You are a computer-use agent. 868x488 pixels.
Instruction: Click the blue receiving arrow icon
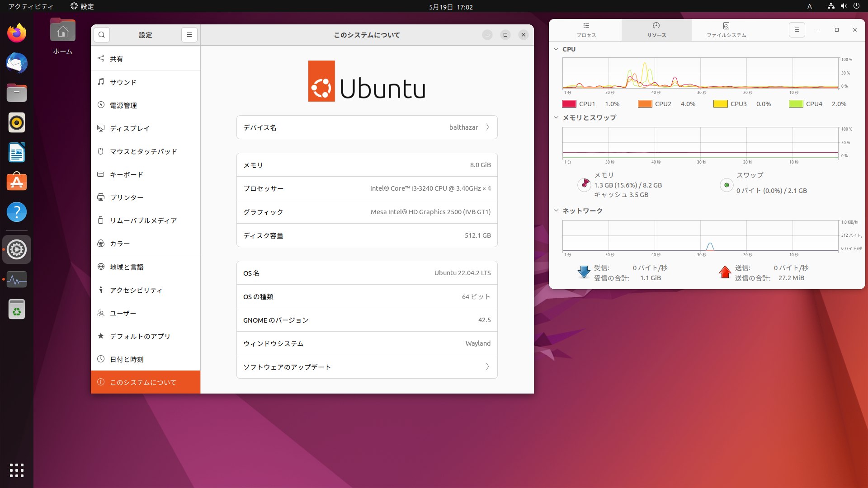click(x=584, y=272)
